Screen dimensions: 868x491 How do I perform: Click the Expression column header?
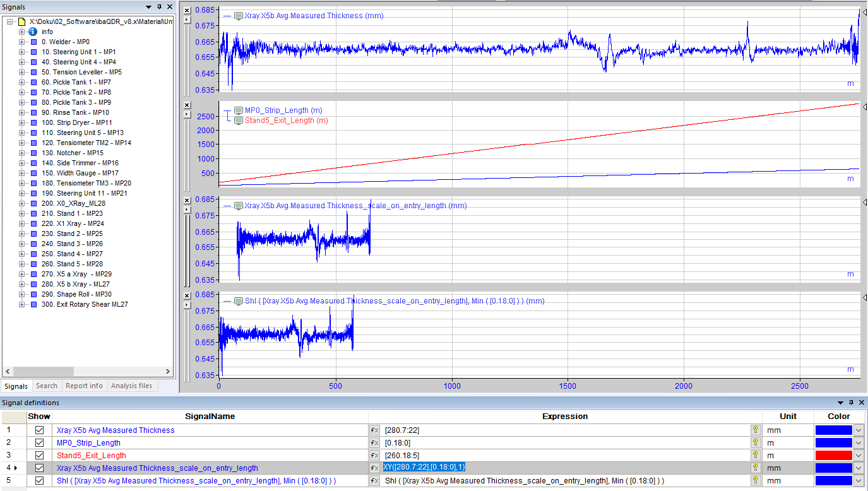click(x=565, y=417)
